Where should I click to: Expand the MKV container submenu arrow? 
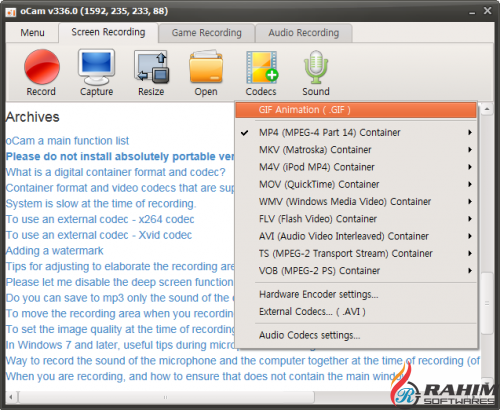tap(470, 150)
